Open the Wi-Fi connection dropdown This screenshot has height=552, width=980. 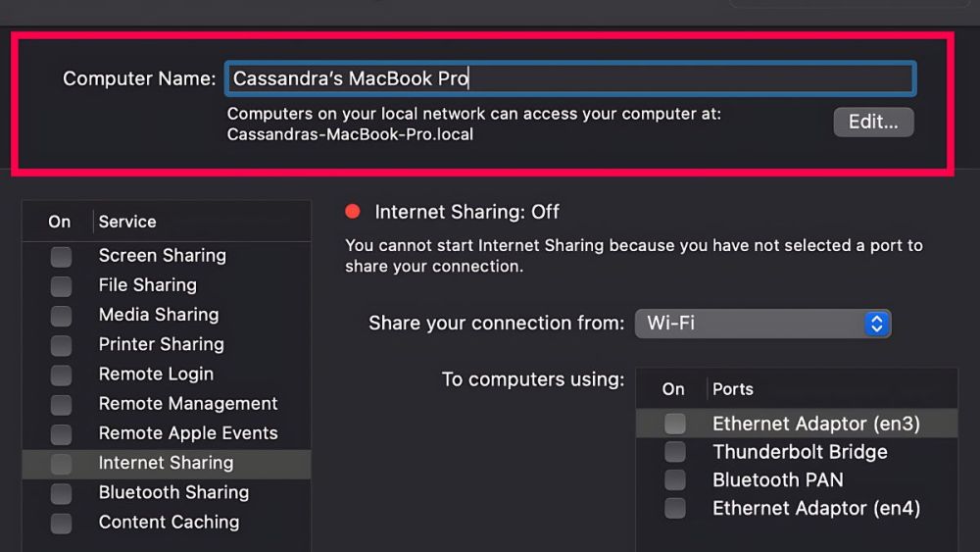pyautogui.click(x=762, y=324)
